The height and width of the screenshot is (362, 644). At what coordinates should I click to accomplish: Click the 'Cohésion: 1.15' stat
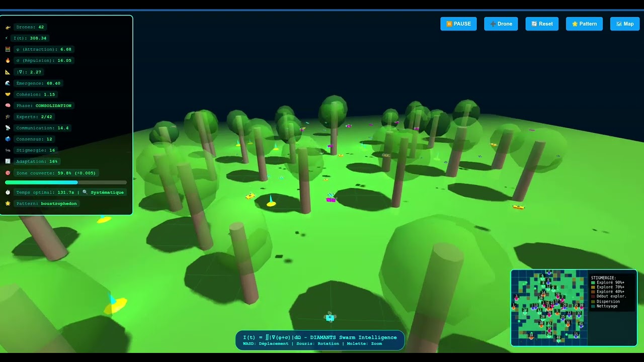coord(35,94)
